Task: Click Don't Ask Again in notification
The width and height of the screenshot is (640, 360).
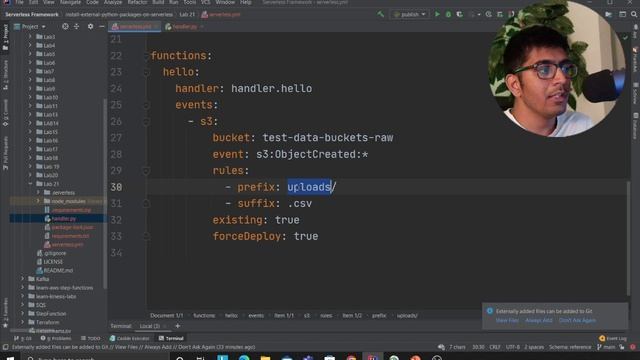Action: [577, 321]
